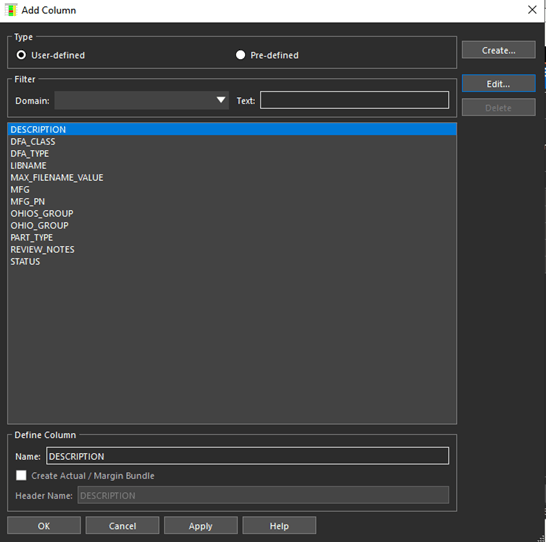Viewport: 546px width, 542px height.
Task: Click the Filter Text input field
Action: (354, 100)
